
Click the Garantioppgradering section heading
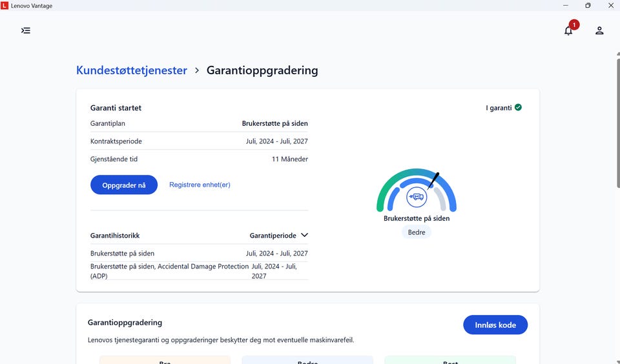125,323
